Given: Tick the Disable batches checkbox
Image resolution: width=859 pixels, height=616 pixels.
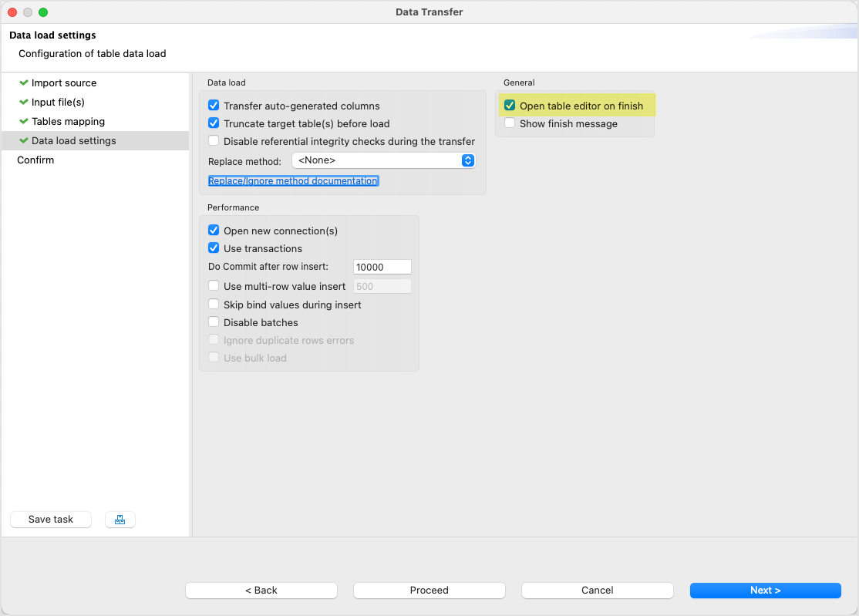Looking at the screenshot, I should coord(214,322).
